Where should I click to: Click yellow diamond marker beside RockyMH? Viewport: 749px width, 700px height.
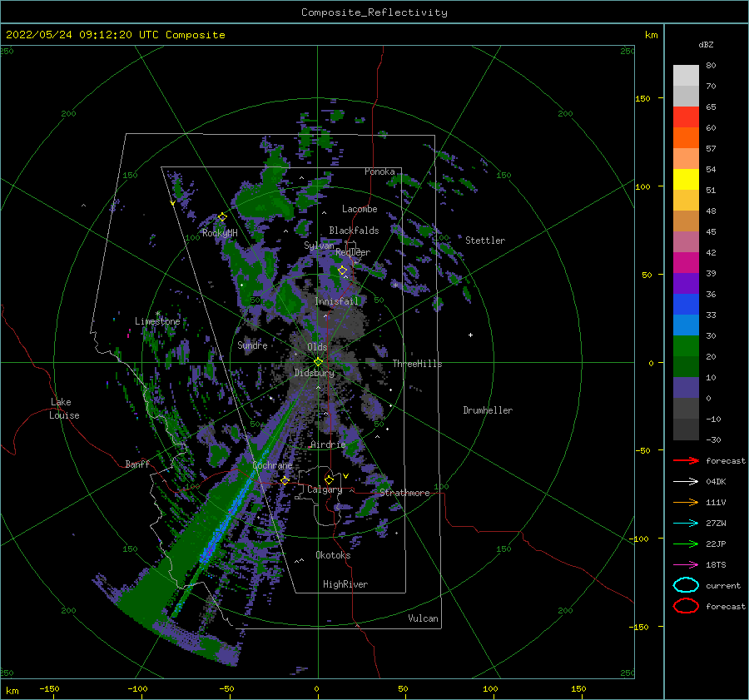tap(222, 217)
